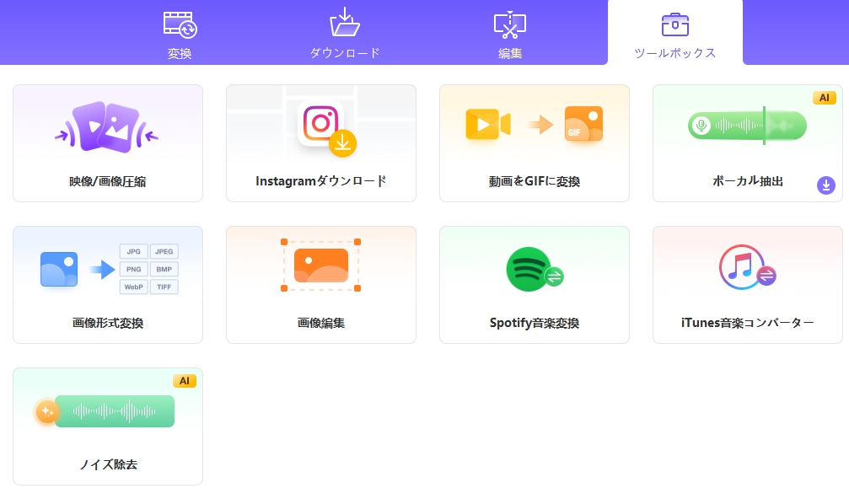This screenshot has height=504, width=849.
Task: Open ノイズ除去 tool label
Action: click(x=108, y=464)
